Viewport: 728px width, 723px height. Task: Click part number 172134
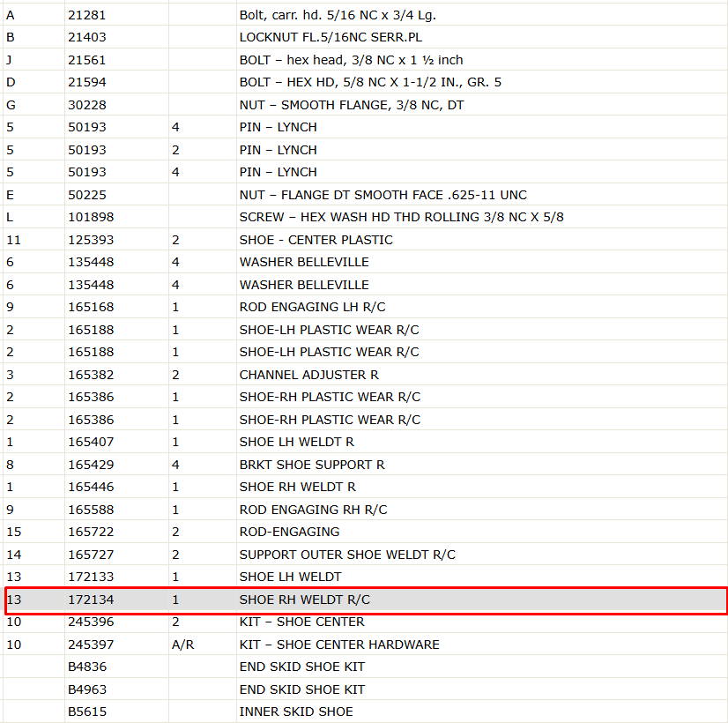tap(91, 600)
